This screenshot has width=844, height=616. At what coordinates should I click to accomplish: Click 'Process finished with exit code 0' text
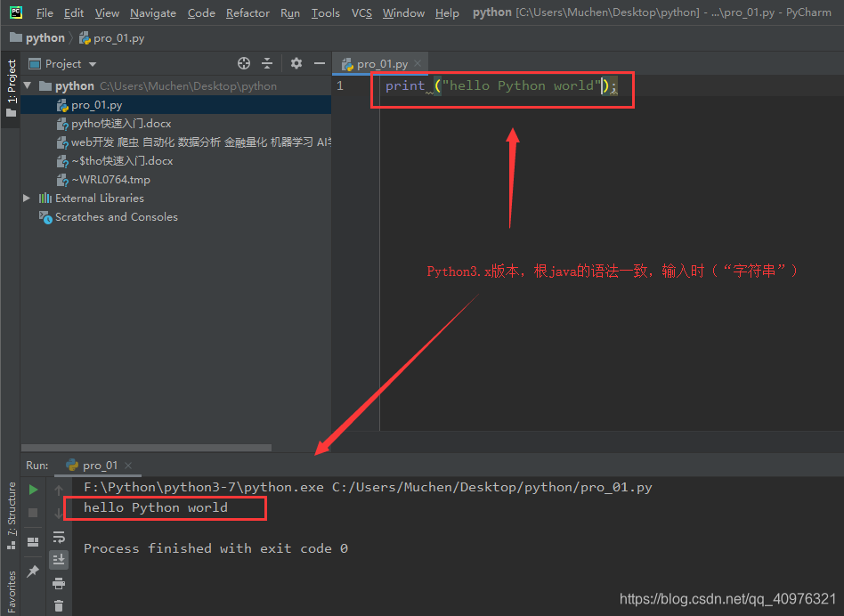pyautogui.click(x=215, y=548)
